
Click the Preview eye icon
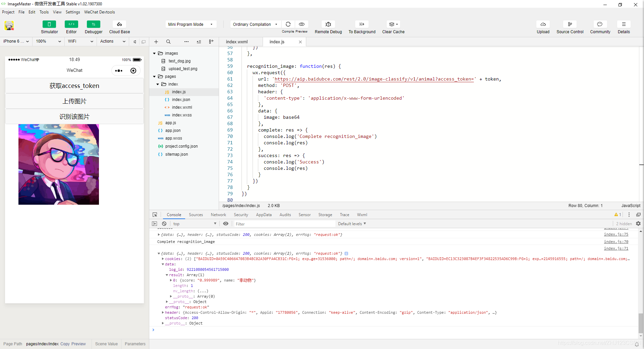tap(302, 24)
